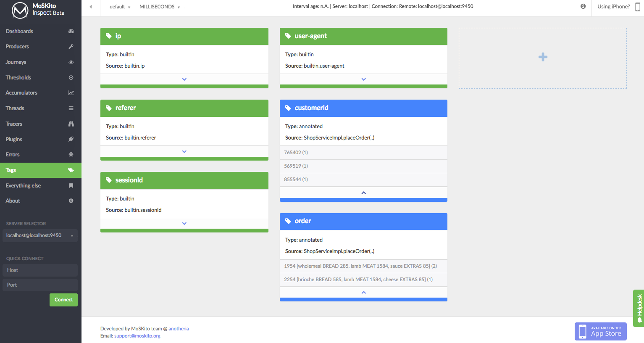Click the info icon in top bar
This screenshot has height=343, width=644.
click(583, 6)
